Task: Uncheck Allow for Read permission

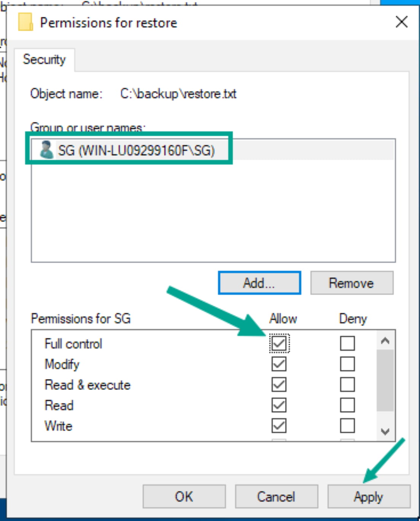Action: (x=279, y=405)
